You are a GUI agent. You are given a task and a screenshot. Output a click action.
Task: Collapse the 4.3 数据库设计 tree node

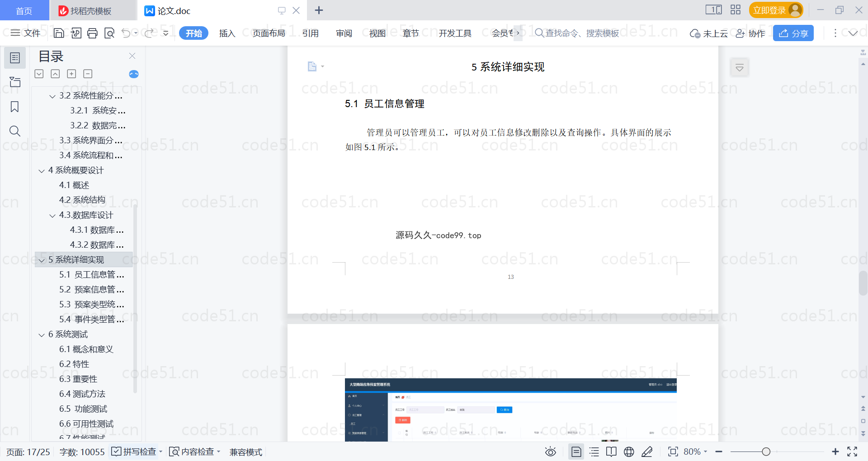tap(52, 216)
